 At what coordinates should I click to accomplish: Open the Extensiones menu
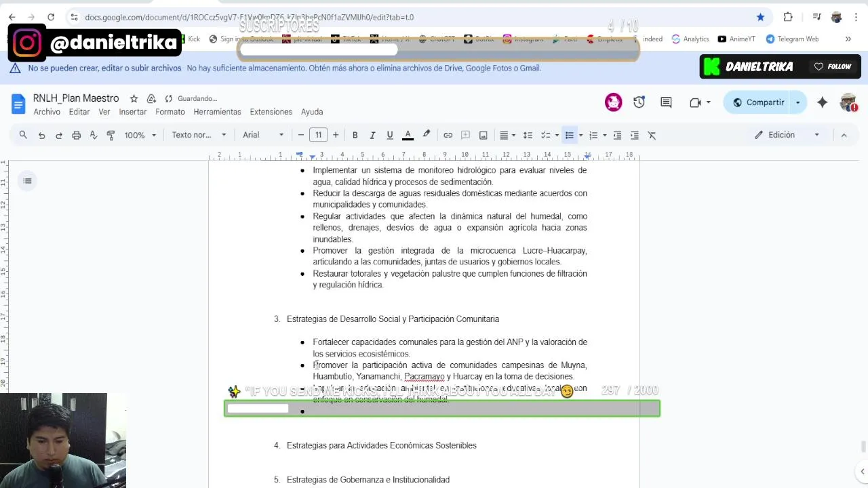tap(271, 112)
